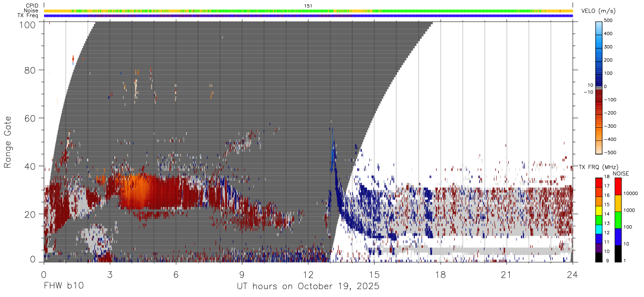644x297 pixels.
Task: Click the UT hours on October 19, 2025 title
Action: 308,287
